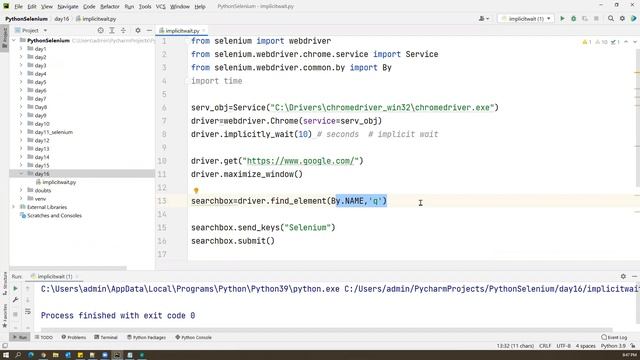Viewport: 640px width, 360px height.
Task: Select implicitwait (1) tab in Run panel
Action: (x=55, y=276)
